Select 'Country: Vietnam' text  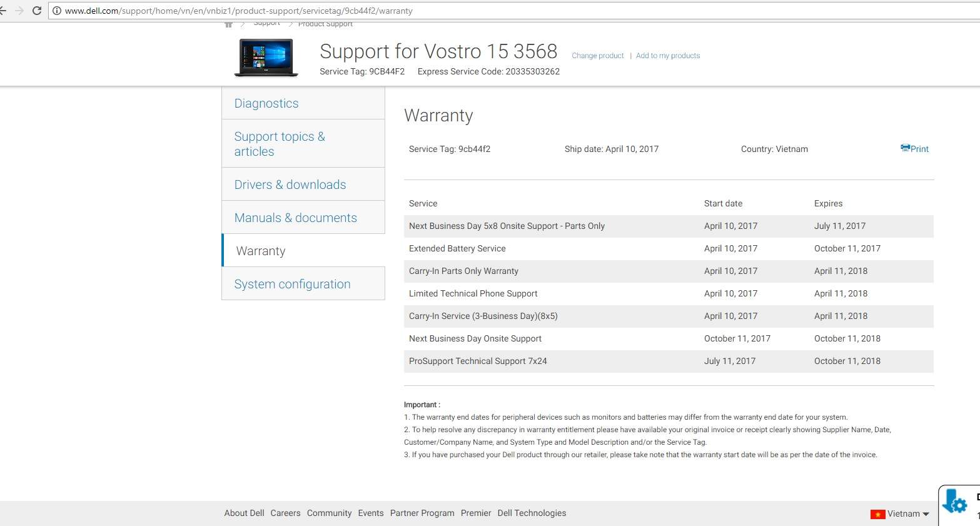pos(774,149)
